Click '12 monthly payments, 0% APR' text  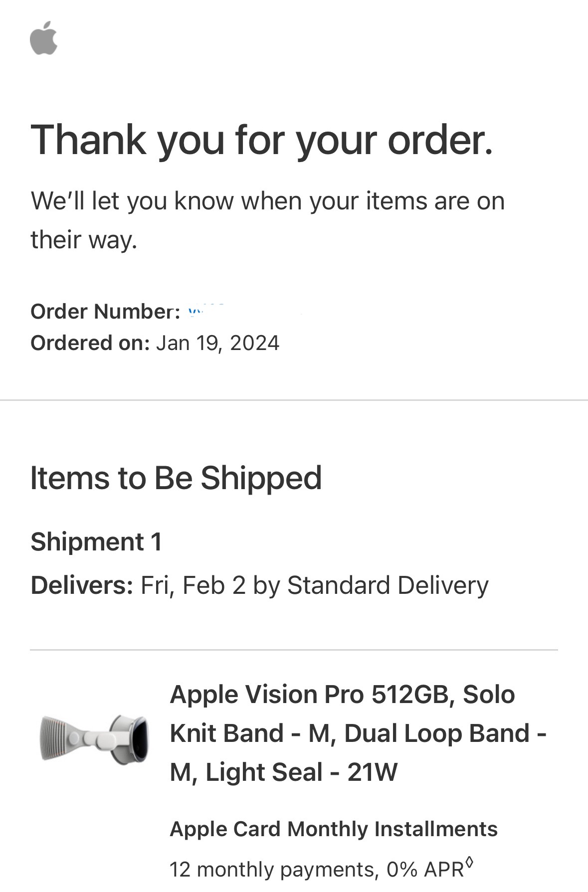coord(317,870)
